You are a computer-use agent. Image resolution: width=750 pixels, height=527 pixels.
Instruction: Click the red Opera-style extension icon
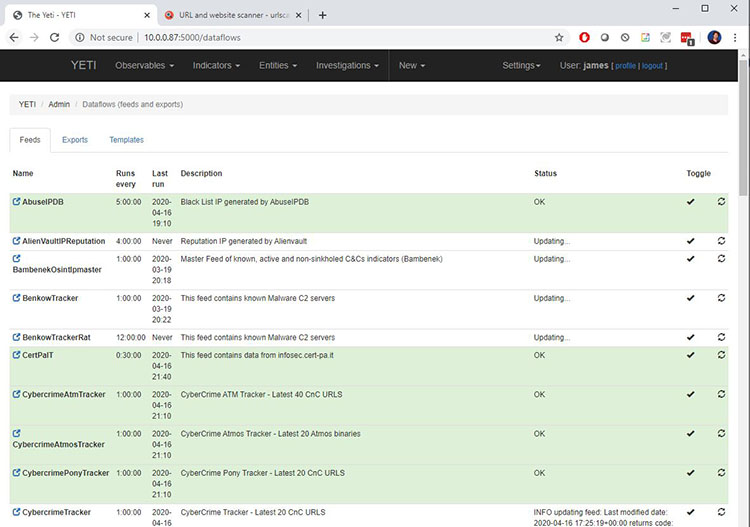[584, 37]
